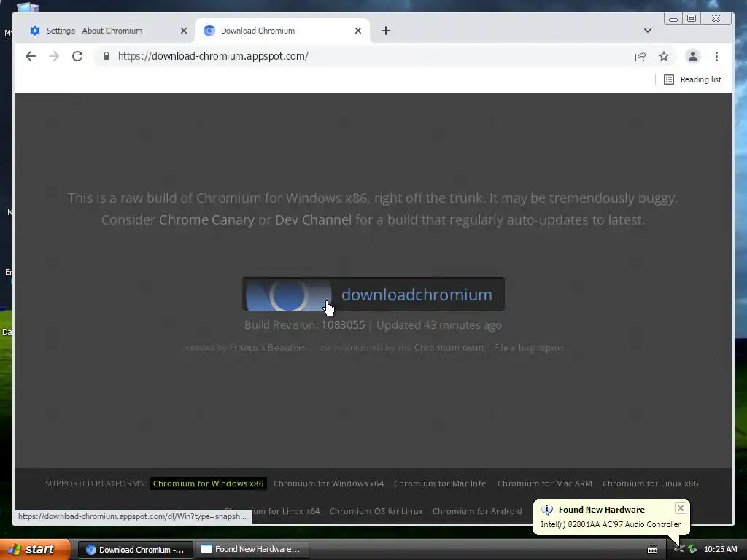The height and width of the screenshot is (560, 747).
Task: Go back with the browser back arrow
Action: pos(31,56)
